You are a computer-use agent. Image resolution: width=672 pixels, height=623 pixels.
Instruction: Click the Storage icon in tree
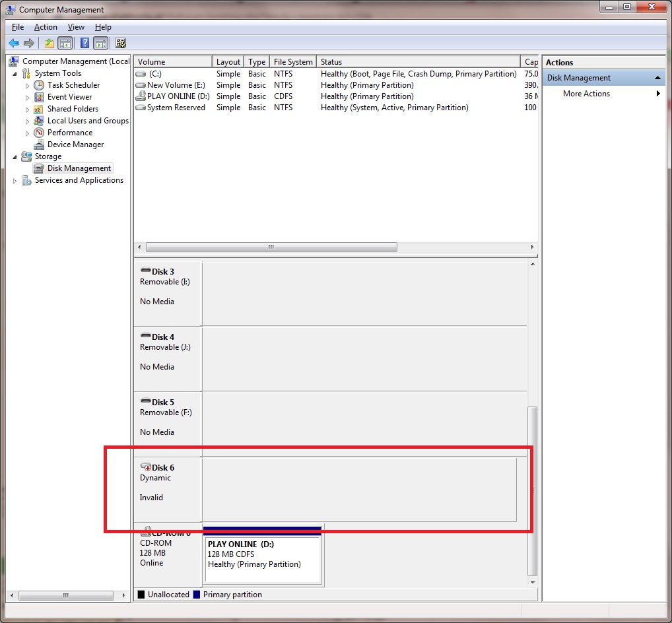[x=26, y=156]
